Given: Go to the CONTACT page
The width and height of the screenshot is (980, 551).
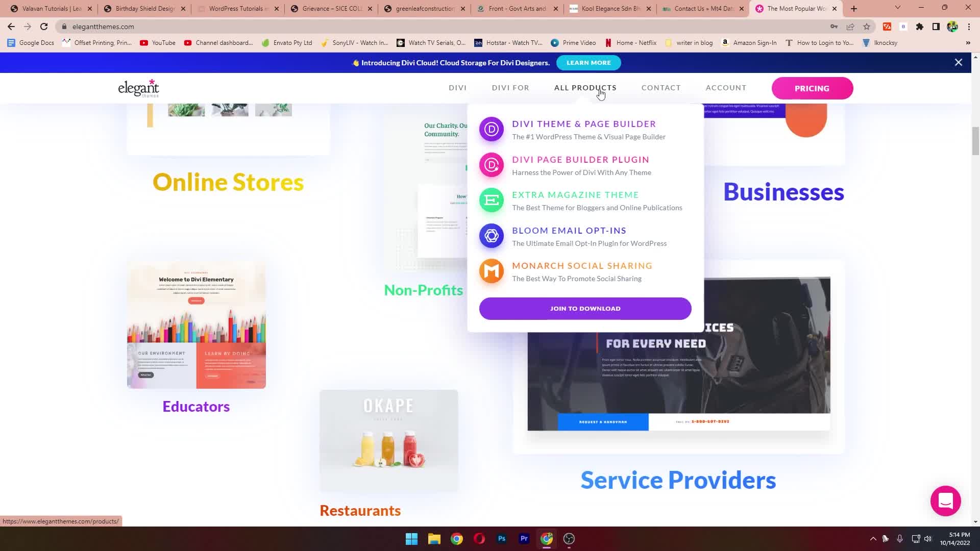Looking at the screenshot, I should pyautogui.click(x=661, y=88).
